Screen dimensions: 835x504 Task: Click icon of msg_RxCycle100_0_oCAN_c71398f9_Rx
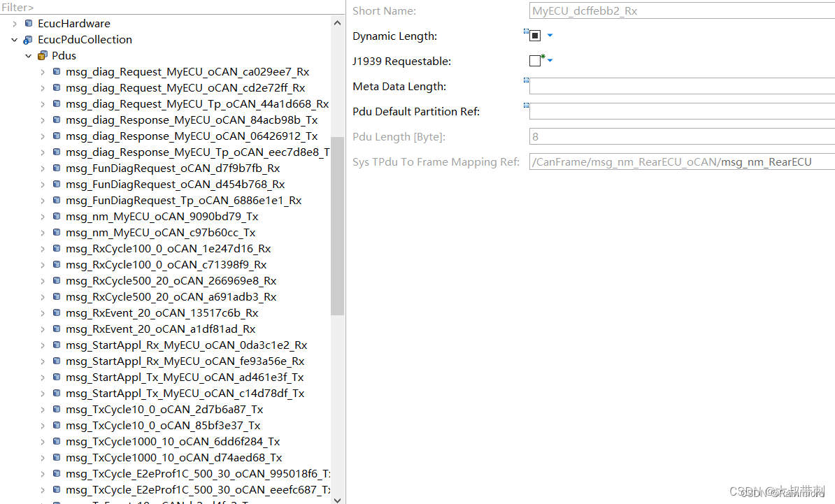point(57,264)
